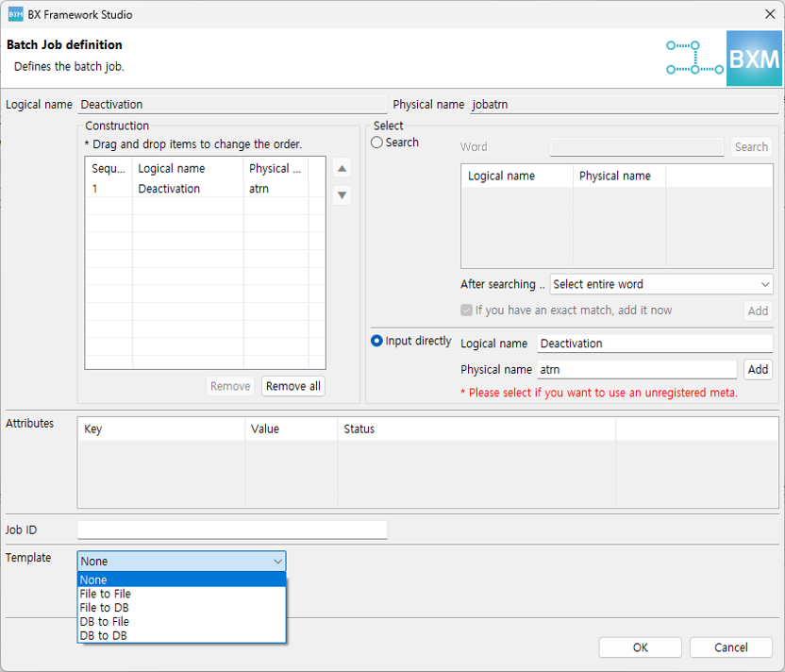Screen dimensions: 785x672
Task: Pick the DB to DB template
Action: pyautogui.click(x=104, y=636)
